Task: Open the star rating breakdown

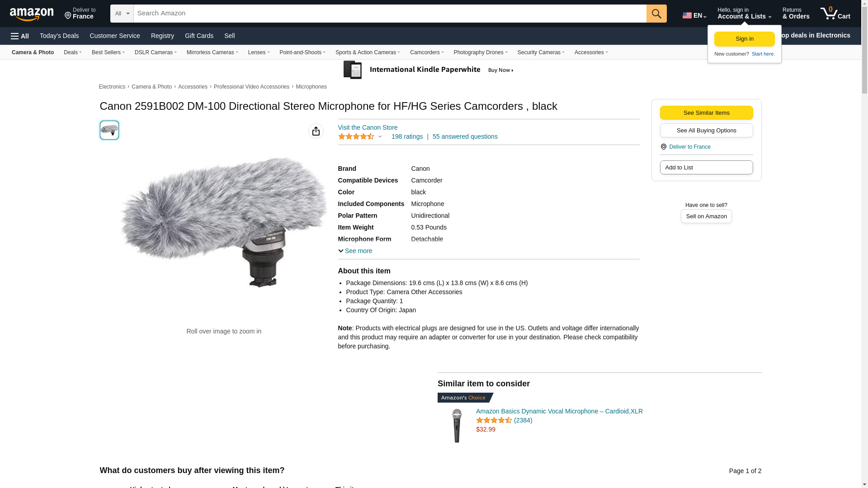Action: click(x=360, y=136)
